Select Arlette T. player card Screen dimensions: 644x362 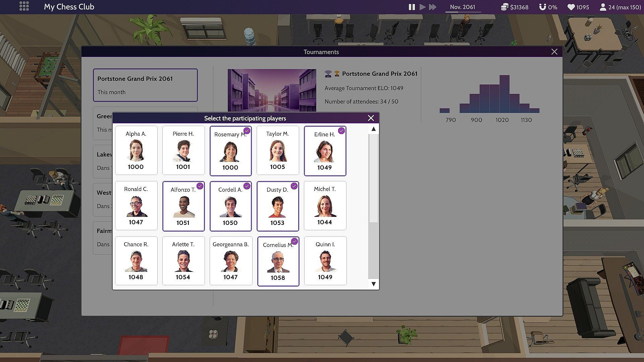183,261
